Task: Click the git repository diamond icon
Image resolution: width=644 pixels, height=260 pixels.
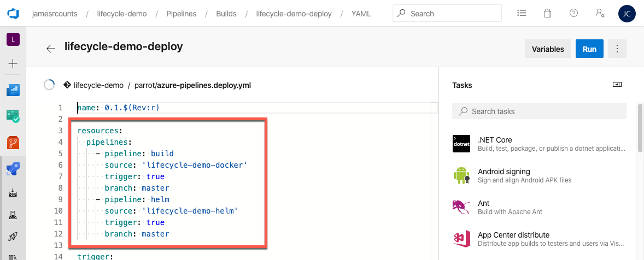Action: 67,85
